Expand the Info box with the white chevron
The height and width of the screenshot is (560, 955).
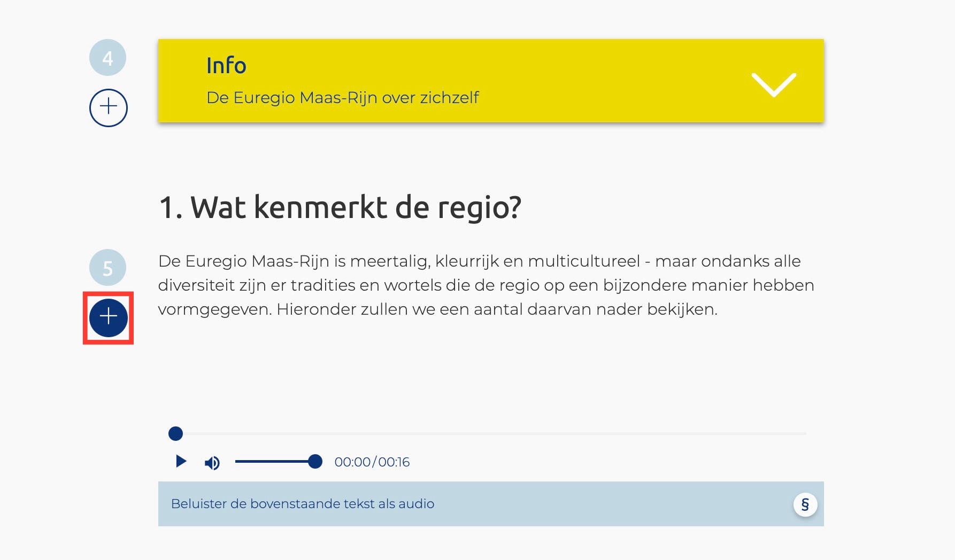(773, 84)
